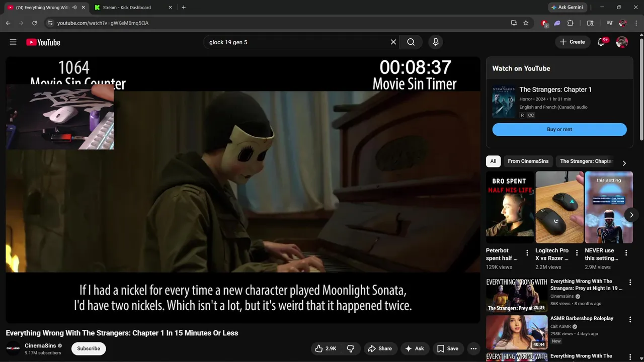Image resolution: width=644 pixels, height=362 pixels.
Task: Install app icon in address bar
Action: tap(514, 23)
